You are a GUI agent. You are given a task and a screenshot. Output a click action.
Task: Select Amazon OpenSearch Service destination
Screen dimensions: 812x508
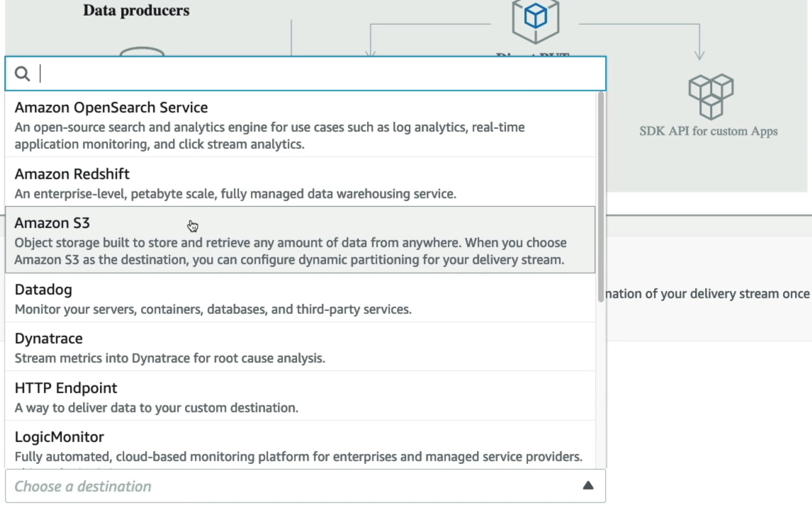[x=300, y=125]
